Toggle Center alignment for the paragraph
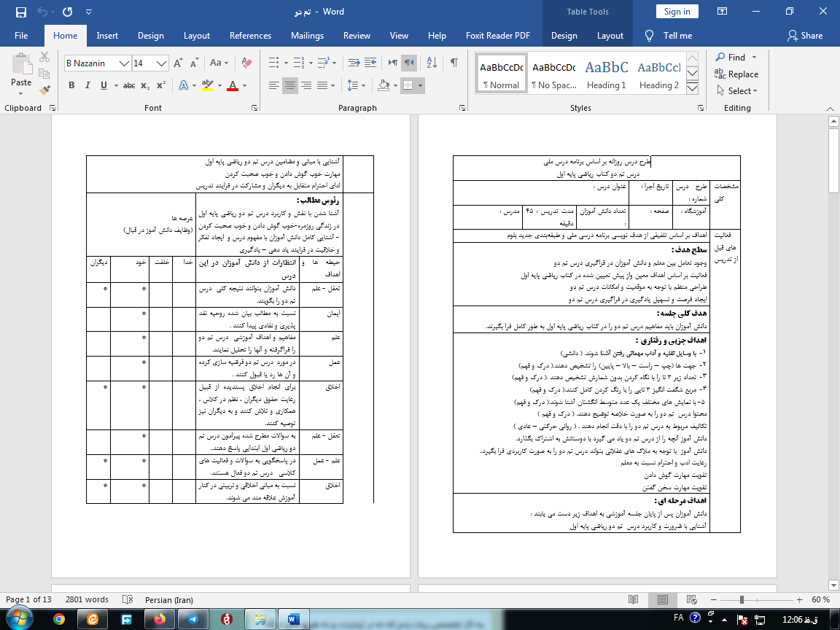Viewport: 840px width, 630px height. 290,85
